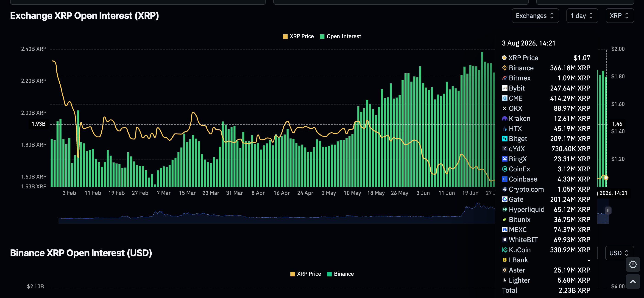Click the Total 2.23B XRP value

pos(574,290)
